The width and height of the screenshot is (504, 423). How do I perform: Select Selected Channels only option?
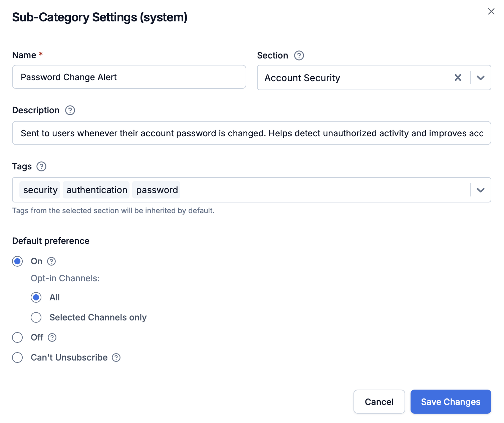coord(36,317)
